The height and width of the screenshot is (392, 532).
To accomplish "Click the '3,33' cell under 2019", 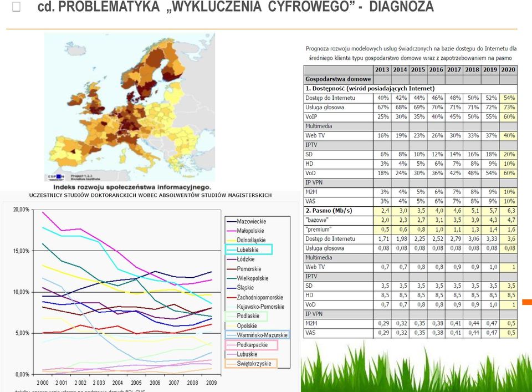I will (x=492, y=239).
